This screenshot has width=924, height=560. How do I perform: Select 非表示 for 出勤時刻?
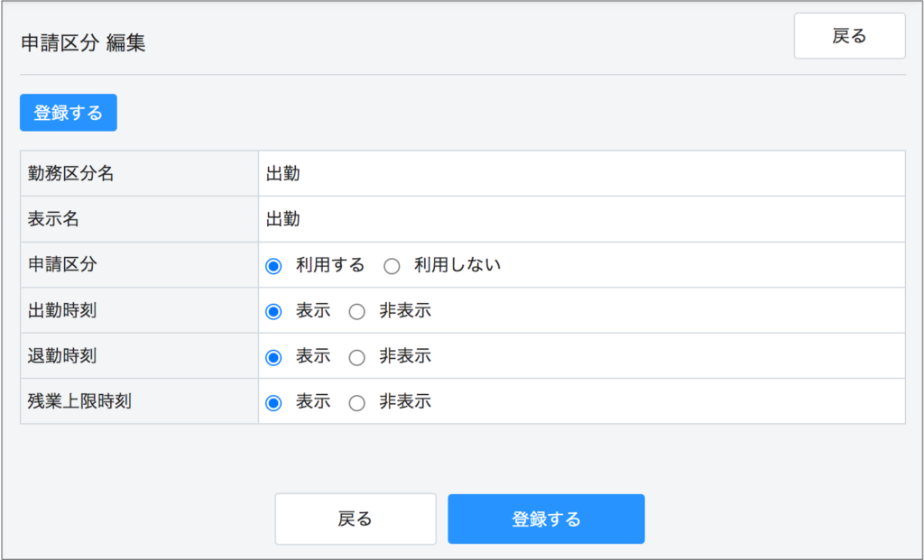[356, 311]
